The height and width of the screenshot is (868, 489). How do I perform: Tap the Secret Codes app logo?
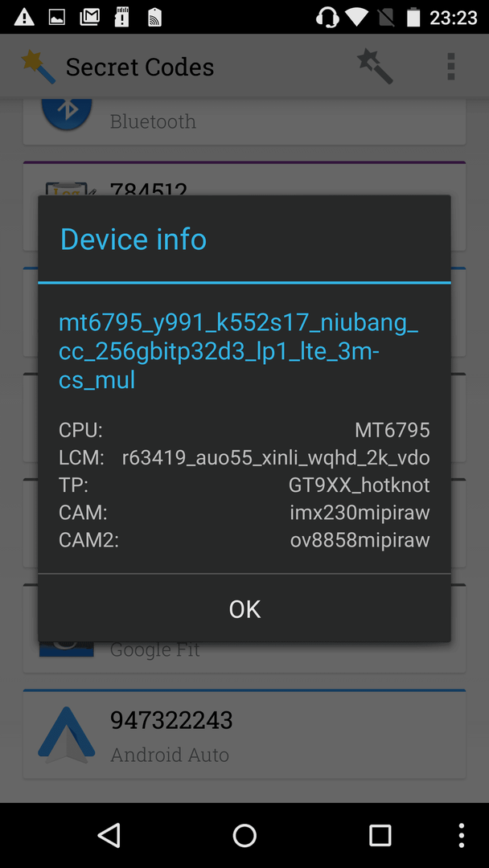(39, 67)
